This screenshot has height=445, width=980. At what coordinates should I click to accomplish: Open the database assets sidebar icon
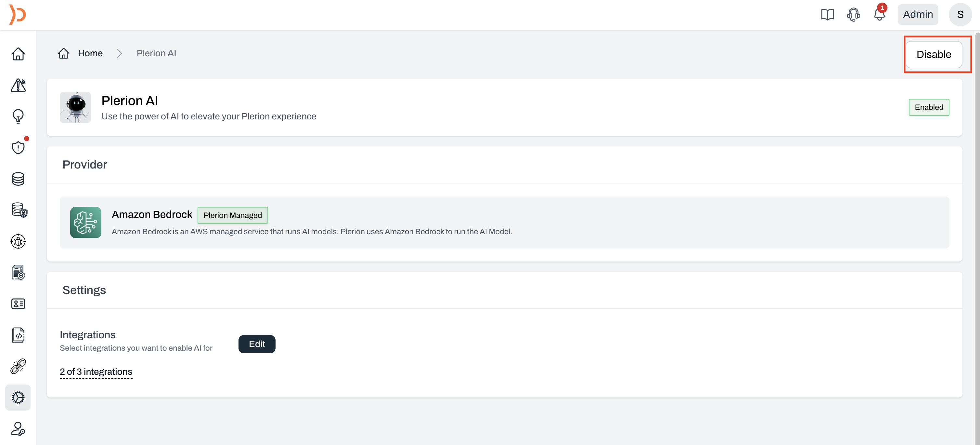[18, 179]
